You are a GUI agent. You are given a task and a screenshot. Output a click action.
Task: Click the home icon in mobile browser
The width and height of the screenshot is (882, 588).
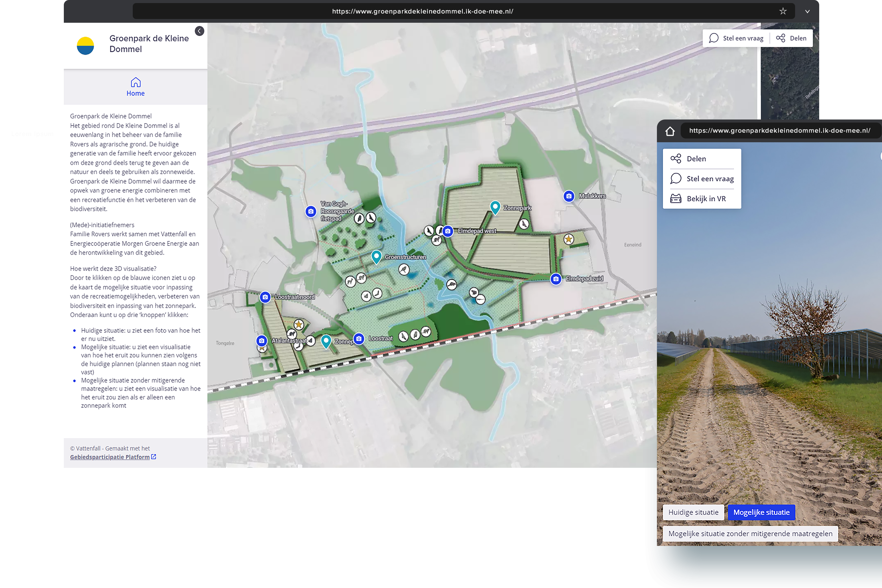click(x=670, y=131)
